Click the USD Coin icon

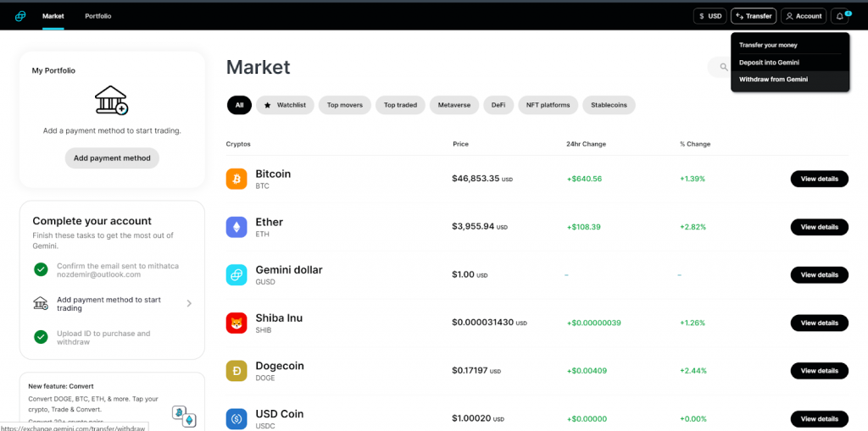tap(236, 419)
